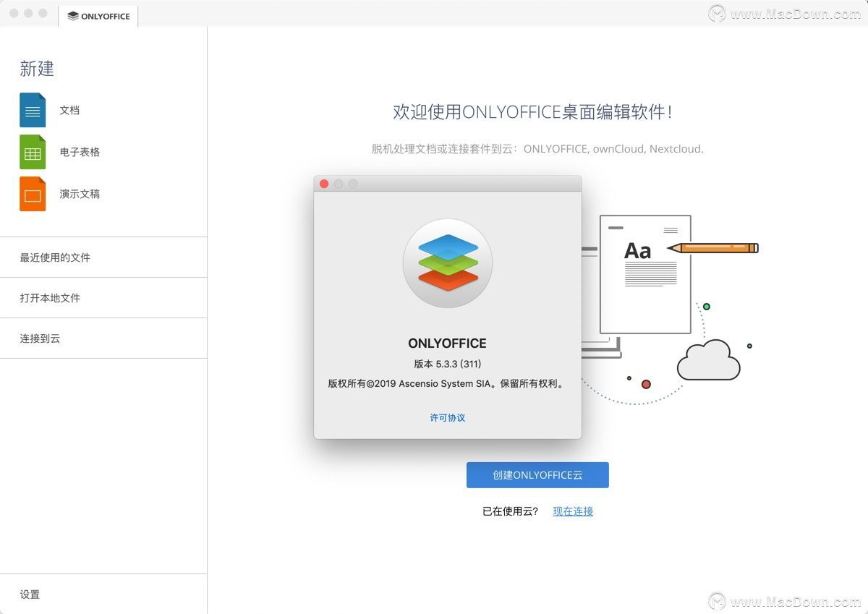
Task: Click the 版权所有©2019 Ascensio System SIA copyright line
Action: point(446,384)
